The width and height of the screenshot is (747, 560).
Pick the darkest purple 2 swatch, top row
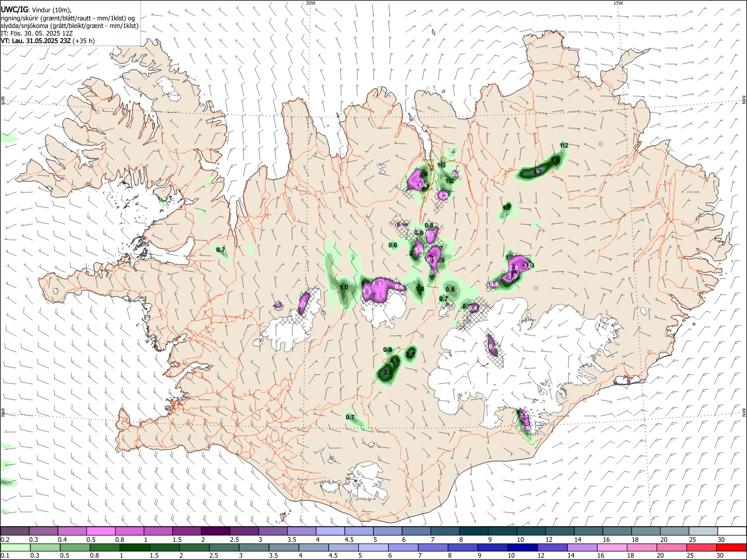215,531
